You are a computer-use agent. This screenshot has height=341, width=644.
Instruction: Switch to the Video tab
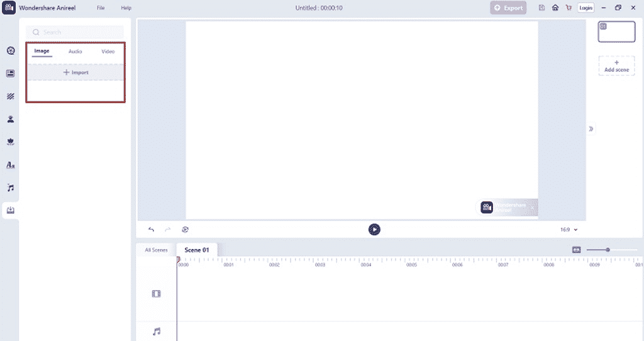pos(108,51)
